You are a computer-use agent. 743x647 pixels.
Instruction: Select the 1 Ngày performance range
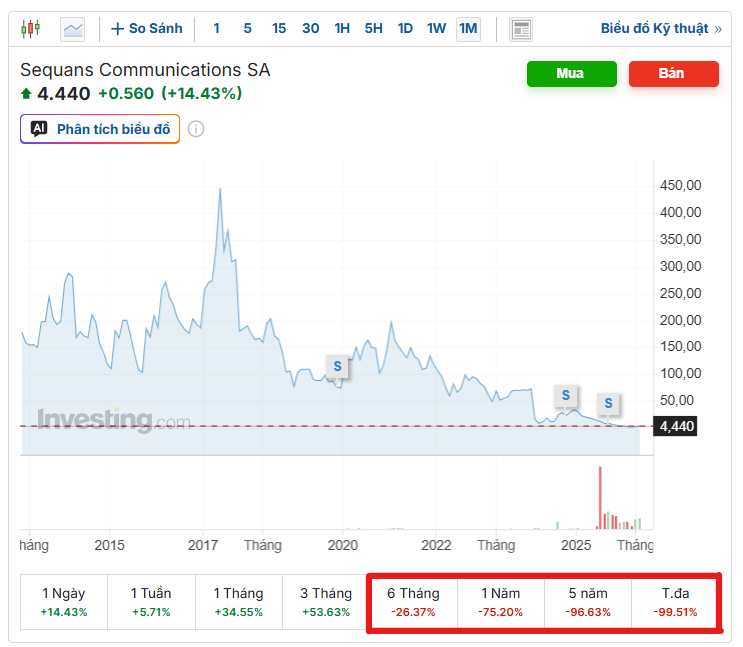64,602
